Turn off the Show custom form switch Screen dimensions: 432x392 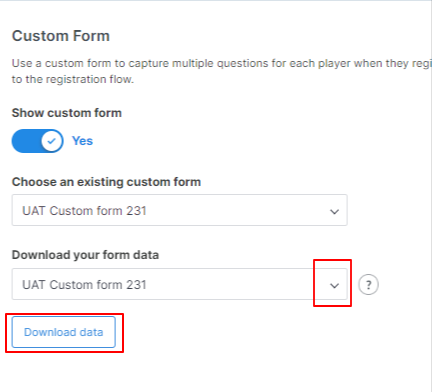point(38,141)
